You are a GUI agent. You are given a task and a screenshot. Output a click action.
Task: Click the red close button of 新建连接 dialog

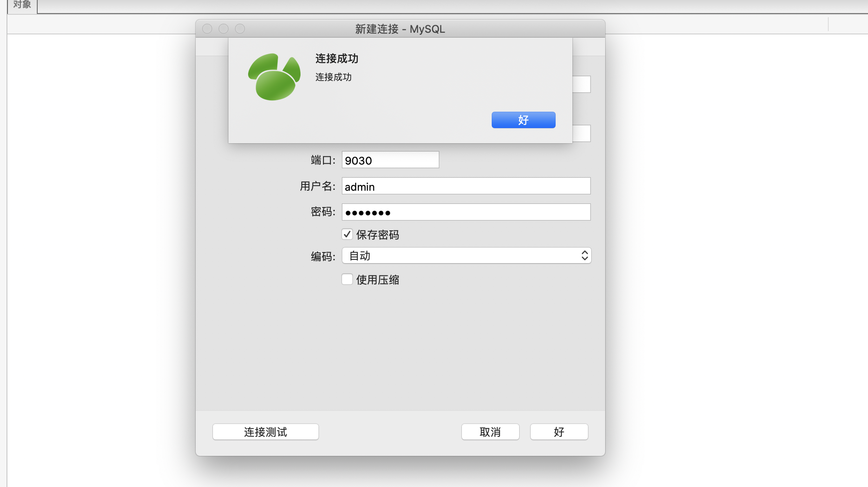(207, 29)
